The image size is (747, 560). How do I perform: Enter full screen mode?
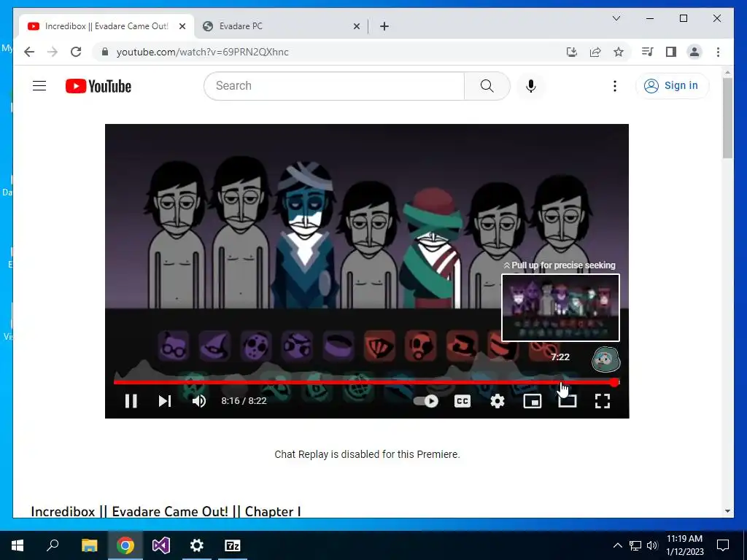[603, 401]
